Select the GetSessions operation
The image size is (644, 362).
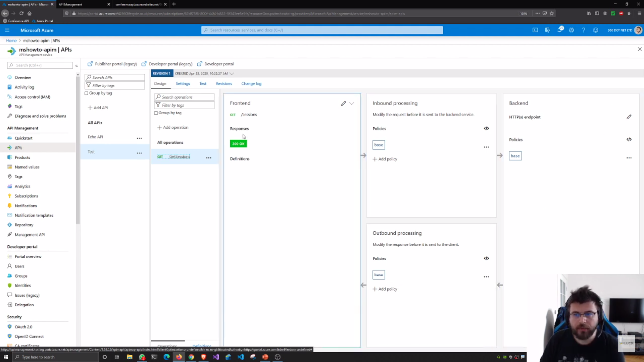pyautogui.click(x=180, y=157)
